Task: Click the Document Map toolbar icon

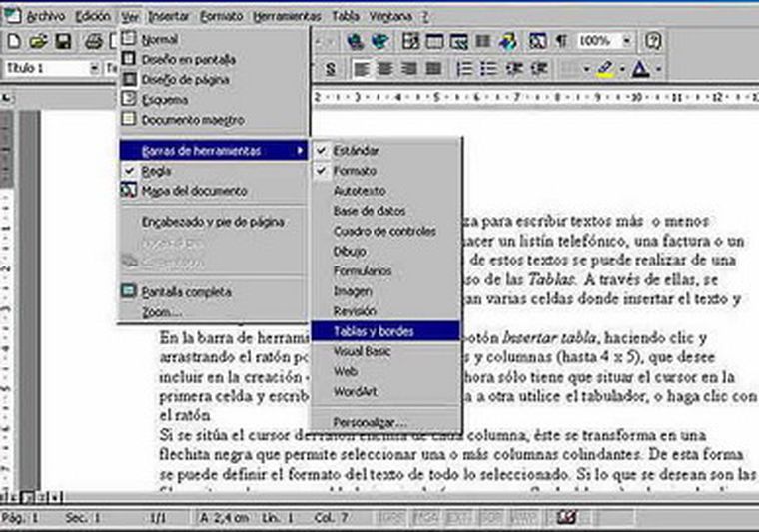Action: (x=537, y=41)
